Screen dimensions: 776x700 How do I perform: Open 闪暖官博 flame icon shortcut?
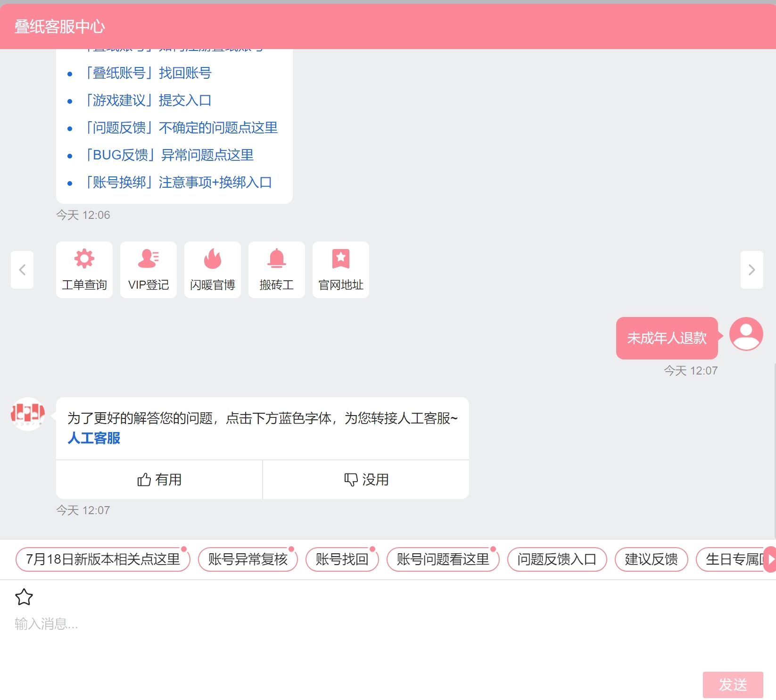[x=213, y=270]
